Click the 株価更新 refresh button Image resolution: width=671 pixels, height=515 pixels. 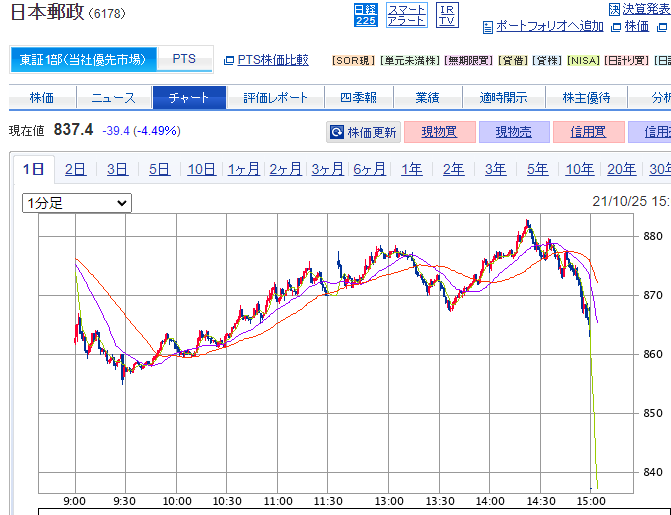[363, 132]
